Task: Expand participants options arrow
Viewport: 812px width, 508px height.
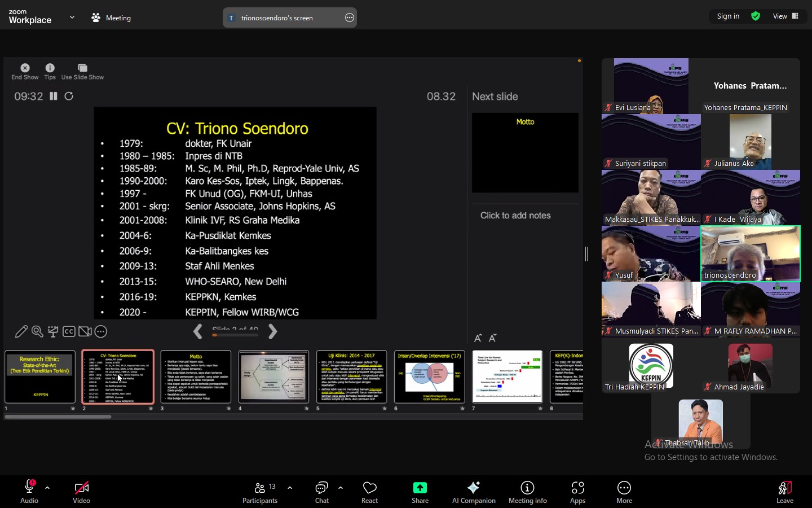Action: click(x=290, y=488)
